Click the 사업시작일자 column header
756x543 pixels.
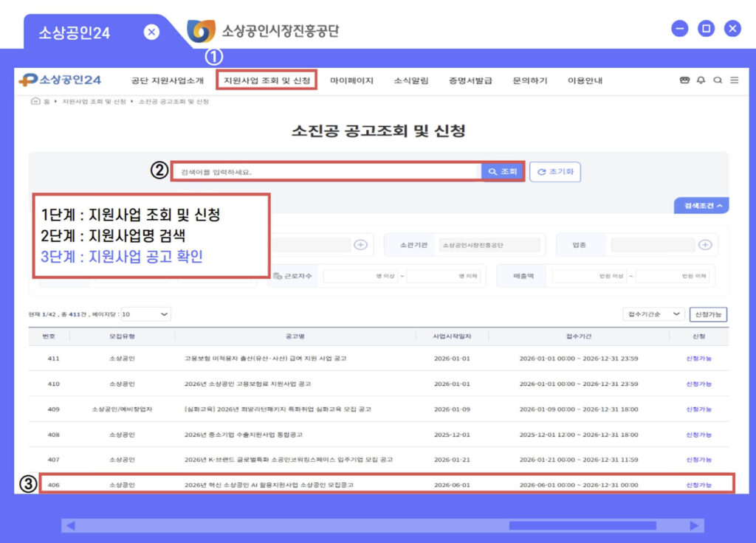click(x=452, y=336)
